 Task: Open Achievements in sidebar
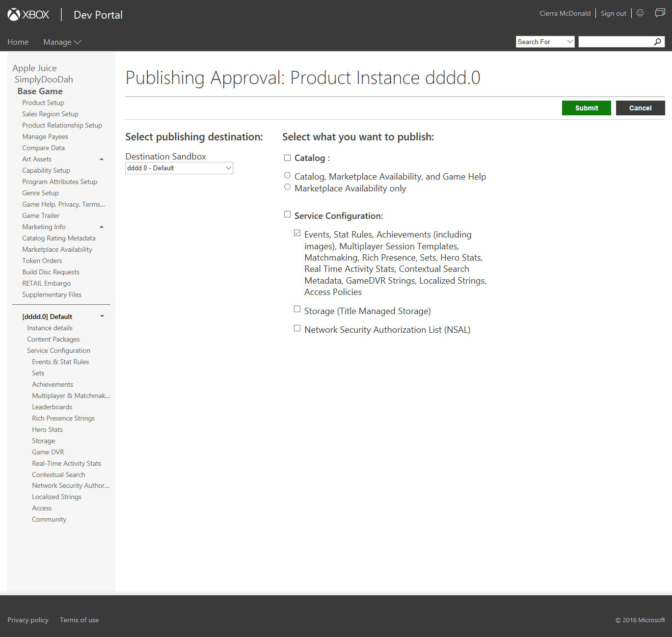click(53, 384)
